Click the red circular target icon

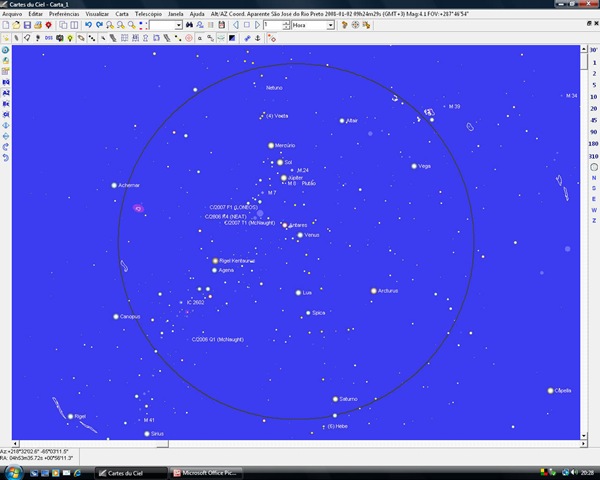[x=189, y=38]
